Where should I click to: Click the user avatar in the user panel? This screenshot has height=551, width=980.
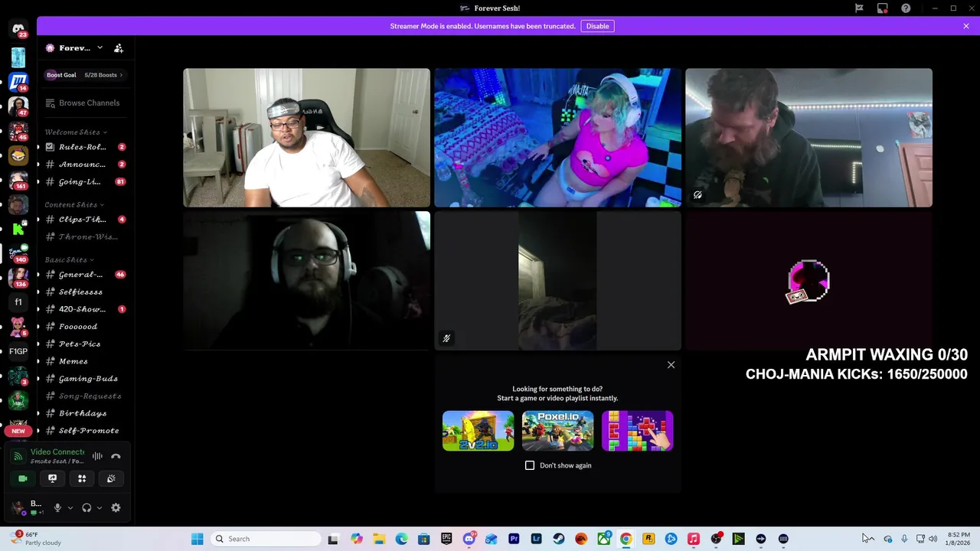pos(18,507)
